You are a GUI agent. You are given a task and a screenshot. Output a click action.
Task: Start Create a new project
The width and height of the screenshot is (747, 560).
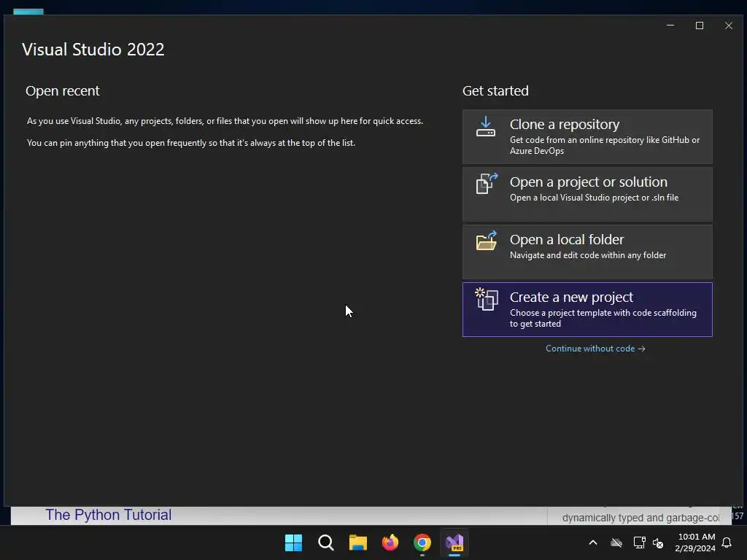pyautogui.click(x=587, y=309)
